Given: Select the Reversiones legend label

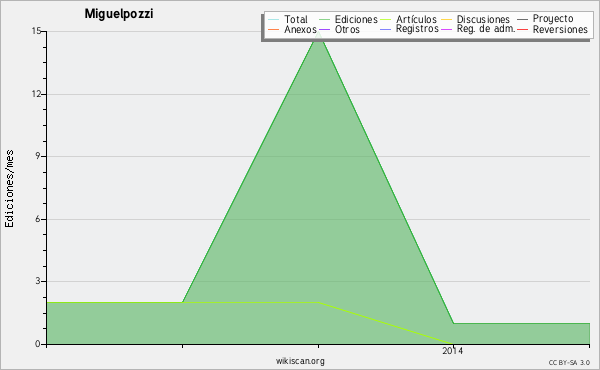Looking at the screenshot, I should [560, 29].
